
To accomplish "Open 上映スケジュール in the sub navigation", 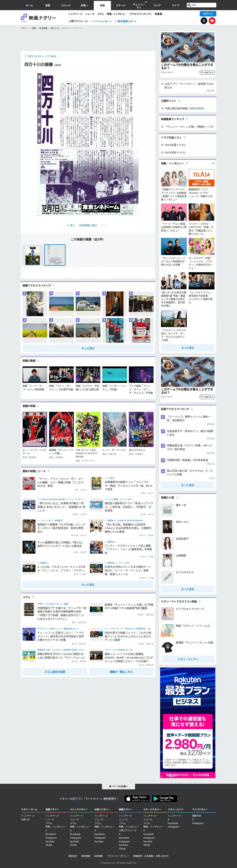I will (x=78, y=21).
